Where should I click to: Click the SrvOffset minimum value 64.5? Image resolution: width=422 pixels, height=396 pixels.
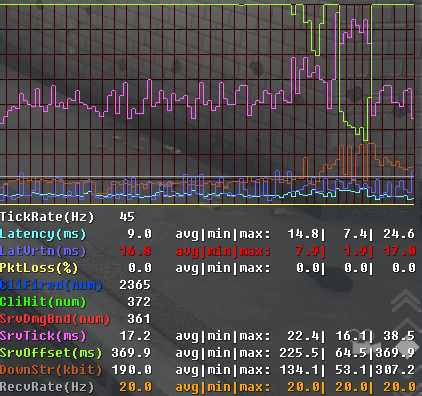point(352,353)
